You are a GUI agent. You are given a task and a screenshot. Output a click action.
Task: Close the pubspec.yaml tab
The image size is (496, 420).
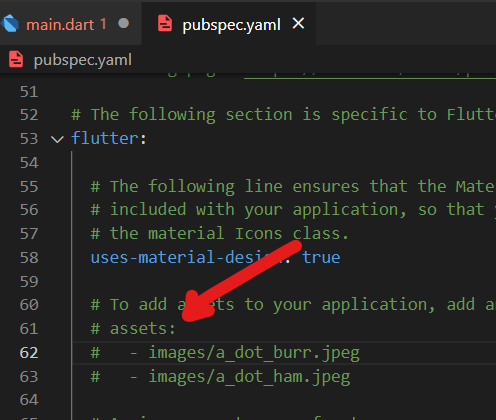click(298, 23)
